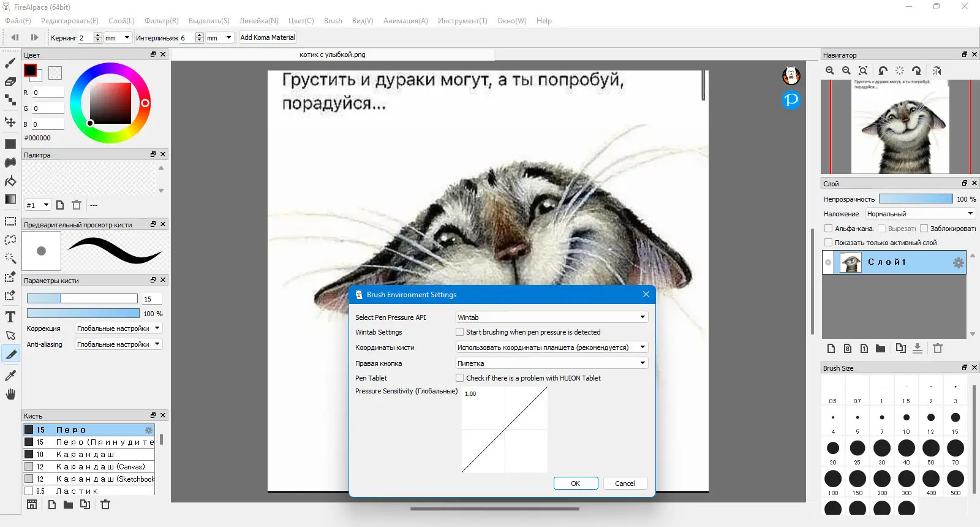Open the Help menu
This screenshot has width=980, height=527.
click(x=544, y=21)
